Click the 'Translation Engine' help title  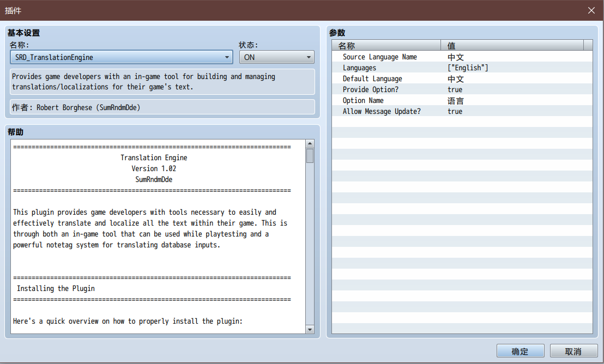click(154, 157)
